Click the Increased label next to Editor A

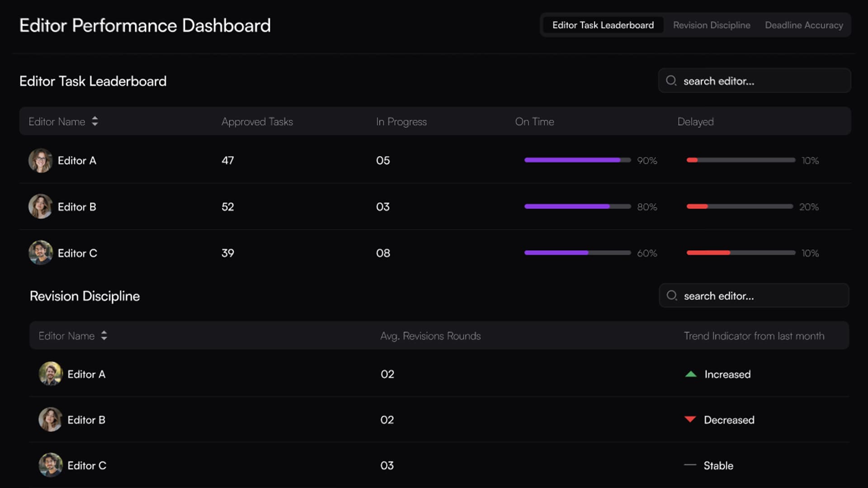pyautogui.click(x=726, y=374)
